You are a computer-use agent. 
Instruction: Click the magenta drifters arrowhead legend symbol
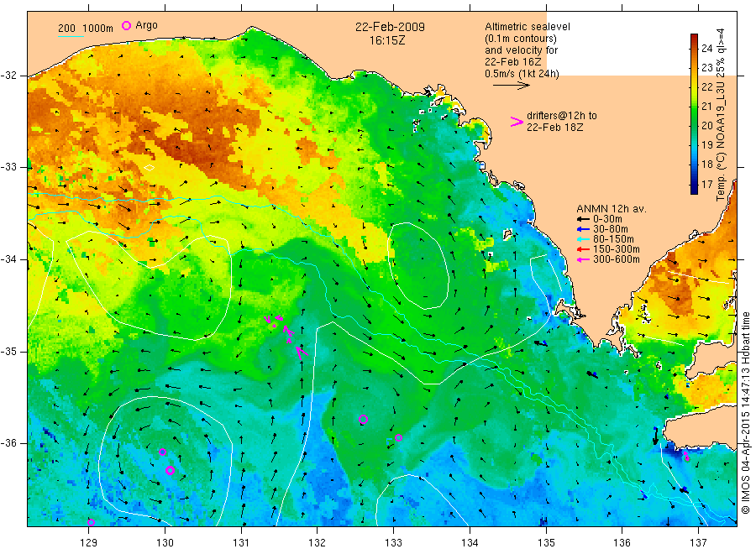click(517, 122)
